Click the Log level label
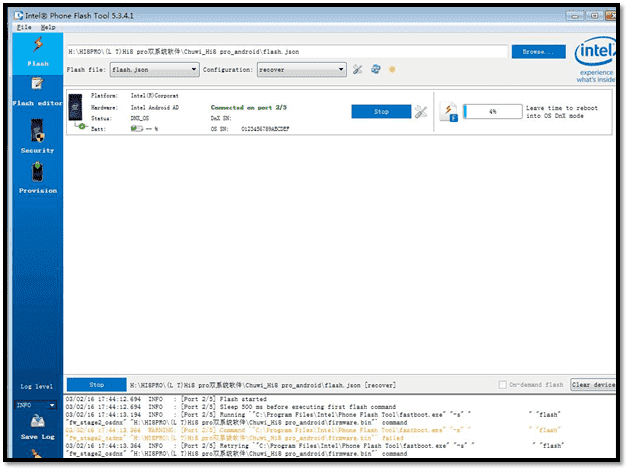The image size is (629, 471). 37,386
